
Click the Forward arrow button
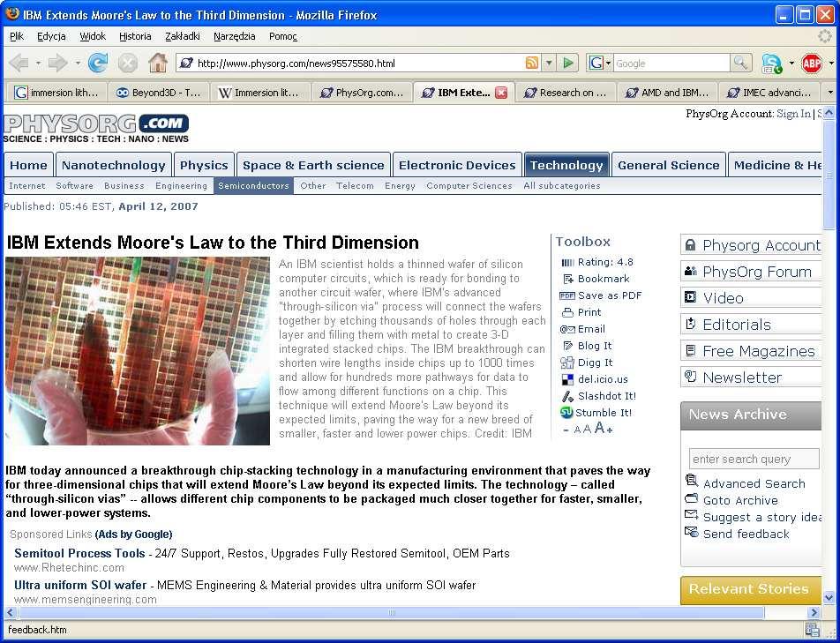pyautogui.click(x=56, y=64)
